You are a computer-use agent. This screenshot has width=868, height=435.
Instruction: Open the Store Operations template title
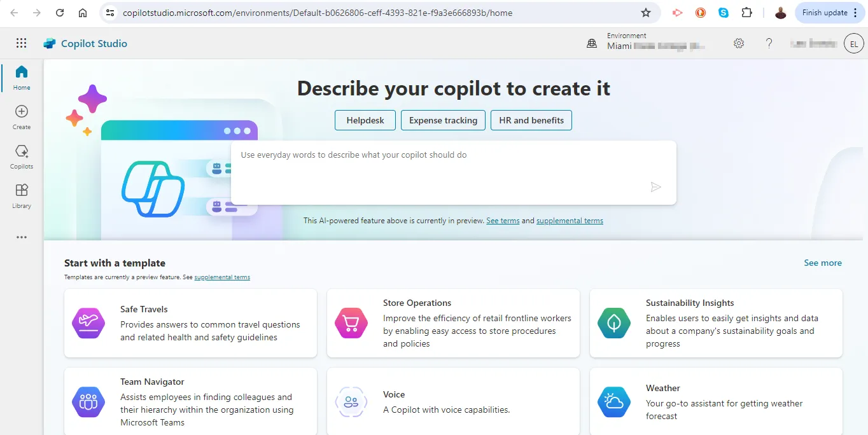(x=417, y=303)
